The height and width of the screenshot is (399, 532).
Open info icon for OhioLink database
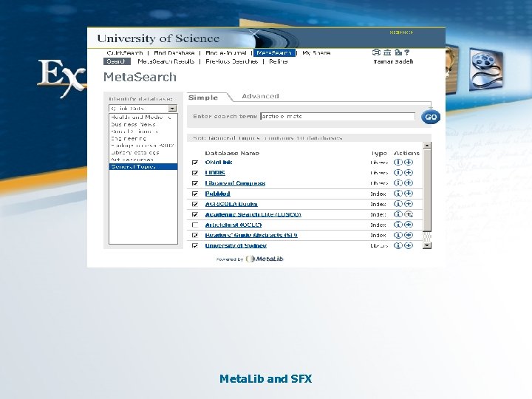point(398,162)
